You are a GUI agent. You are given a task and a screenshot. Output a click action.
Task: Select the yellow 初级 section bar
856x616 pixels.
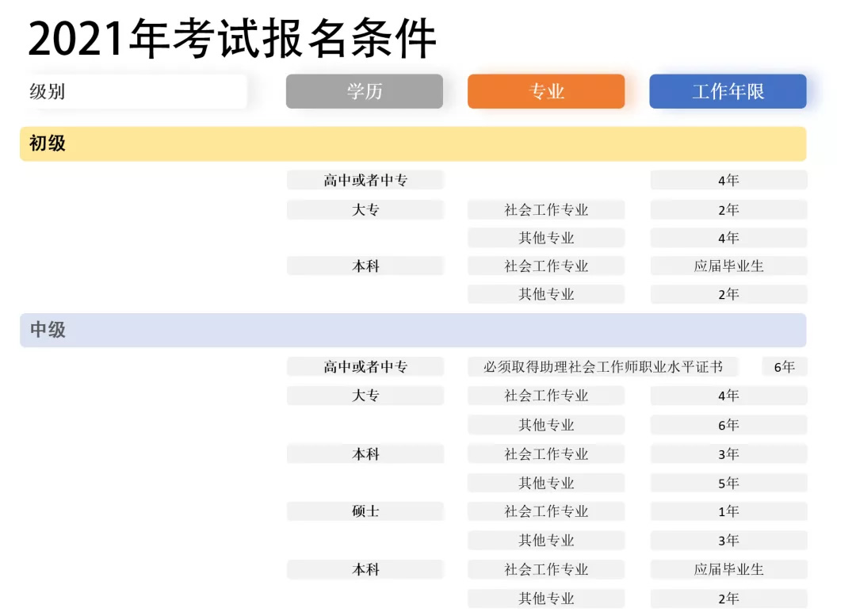click(x=413, y=143)
